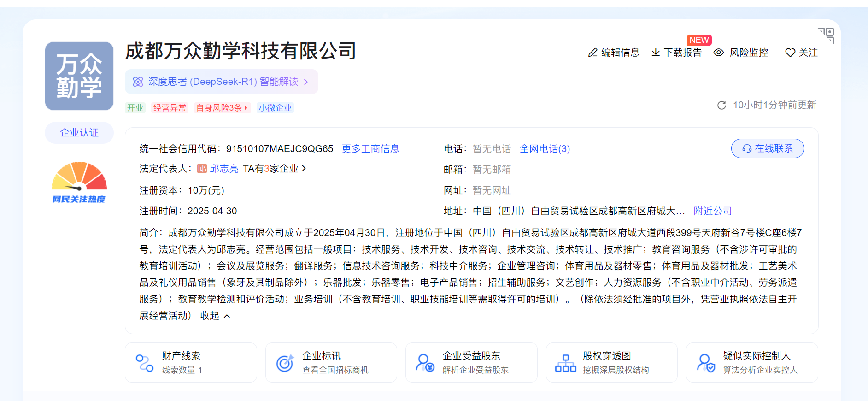This screenshot has width=868, height=401.
Task: Open 更多工商信息 link
Action: [370, 149]
